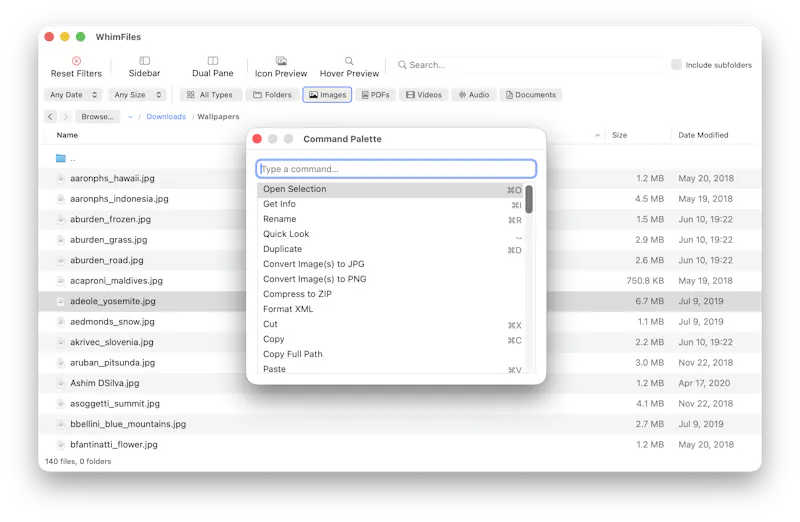Click the Browse... button
This screenshot has width=800, height=522.
coord(97,117)
